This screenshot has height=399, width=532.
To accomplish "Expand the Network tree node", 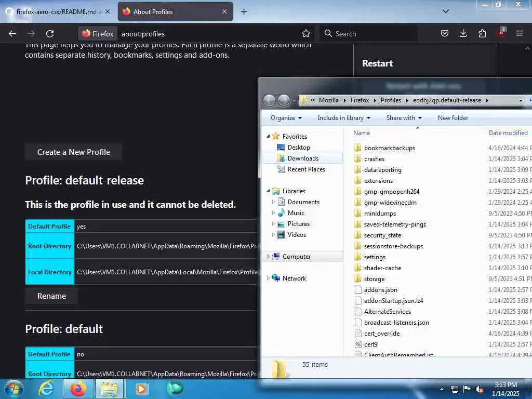I will coord(268,278).
